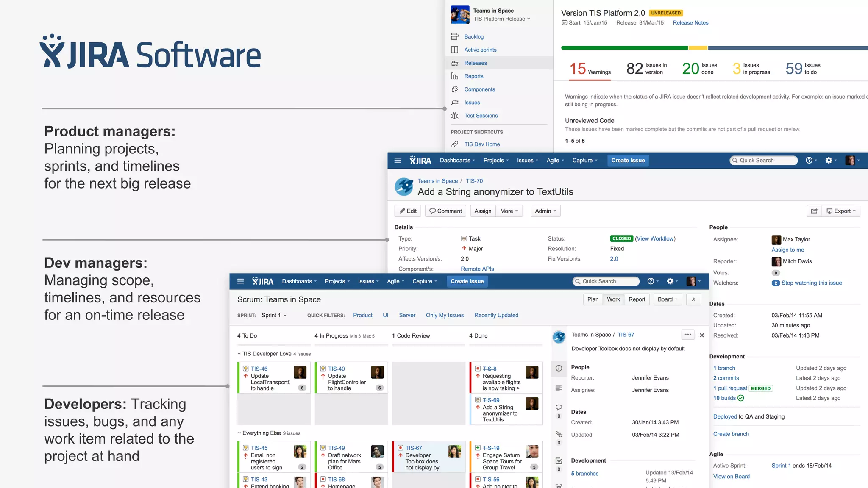
Task: Open the Backlog icon in project sidebar
Action: click(455, 36)
